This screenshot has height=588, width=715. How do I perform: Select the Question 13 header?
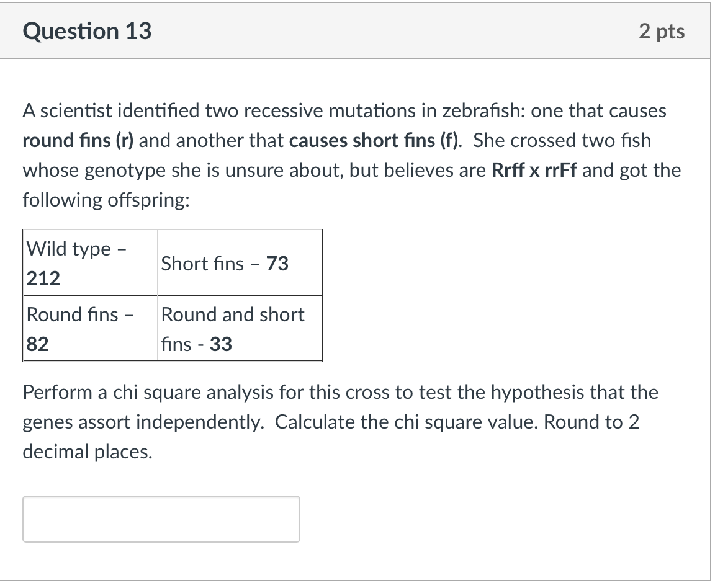click(x=86, y=30)
